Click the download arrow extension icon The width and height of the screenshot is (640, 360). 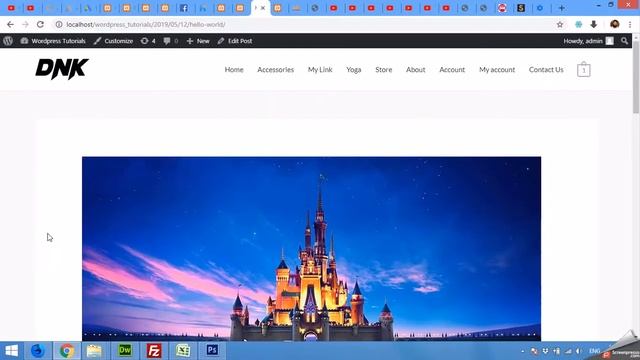[593, 24]
